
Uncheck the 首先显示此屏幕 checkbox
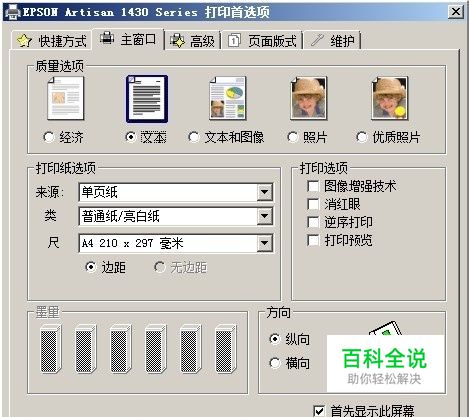coord(319,411)
